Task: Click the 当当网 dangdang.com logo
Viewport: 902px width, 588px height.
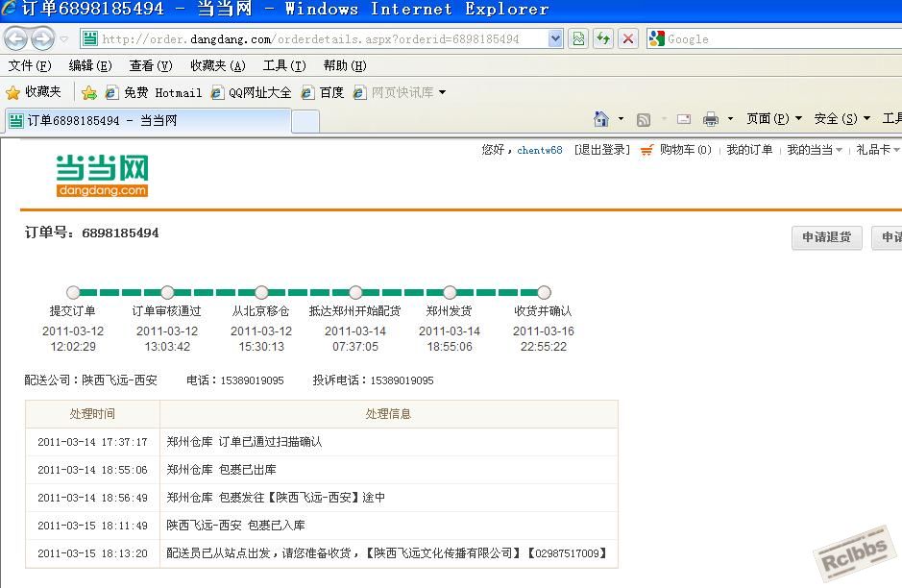Action: pyautogui.click(x=102, y=176)
